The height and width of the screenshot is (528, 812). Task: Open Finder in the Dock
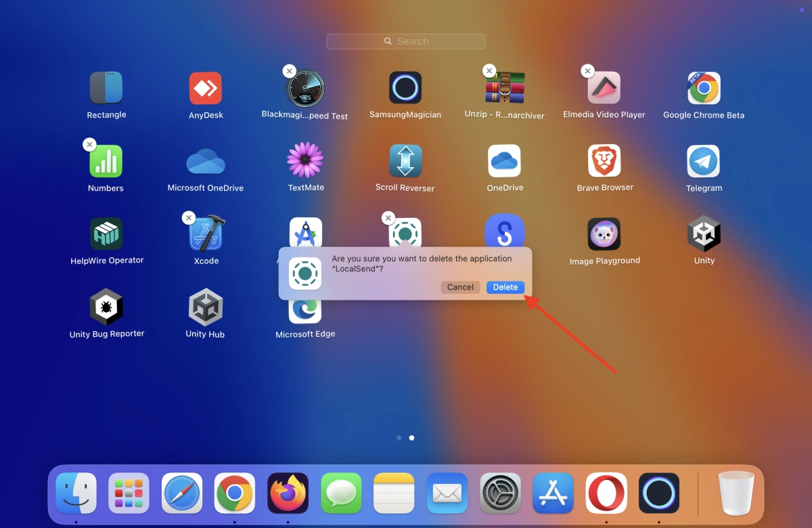[x=76, y=493]
